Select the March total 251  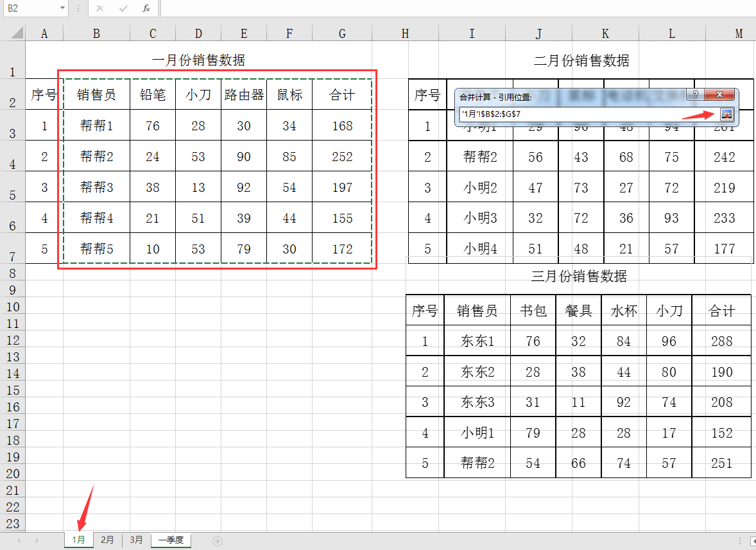[x=722, y=463]
